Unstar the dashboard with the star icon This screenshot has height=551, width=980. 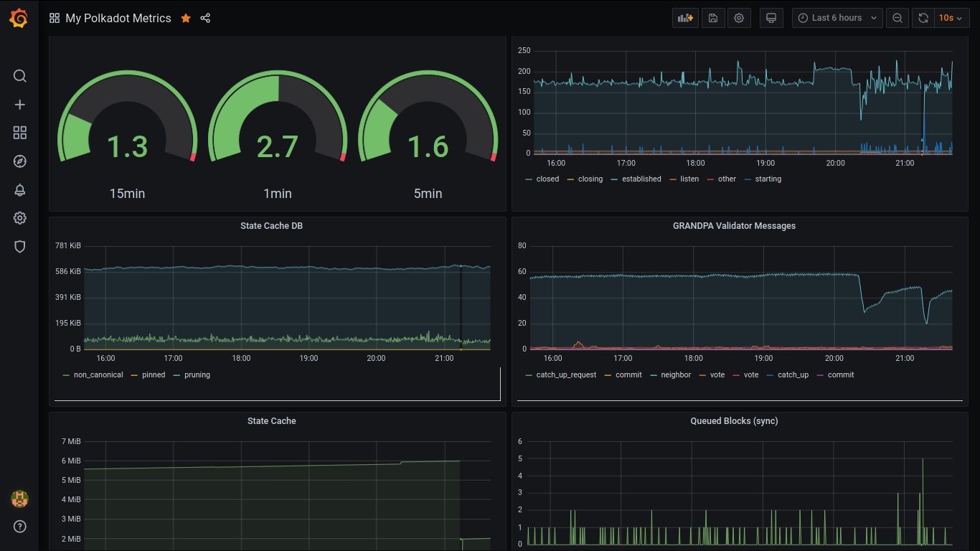click(186, 19)
